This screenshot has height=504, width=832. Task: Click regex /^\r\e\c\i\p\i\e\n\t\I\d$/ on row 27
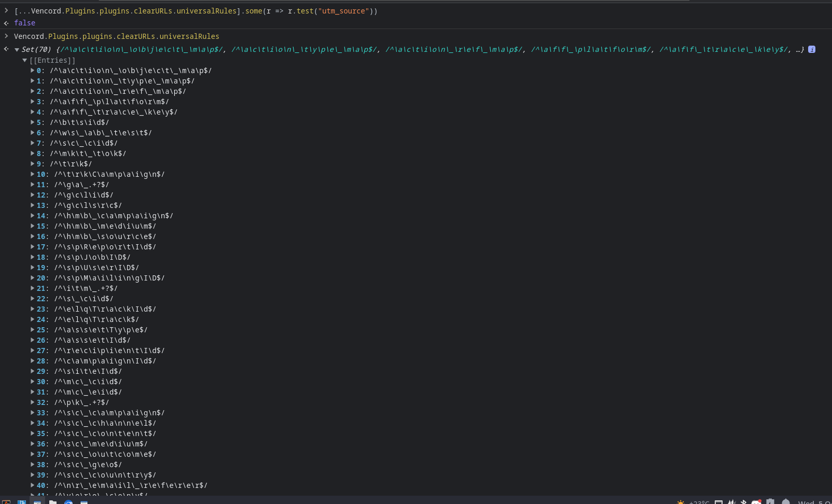[109, 351]
